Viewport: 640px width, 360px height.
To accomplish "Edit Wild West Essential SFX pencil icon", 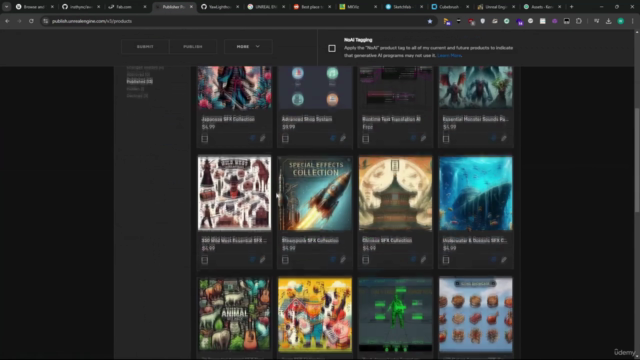I will click(262, 260).
